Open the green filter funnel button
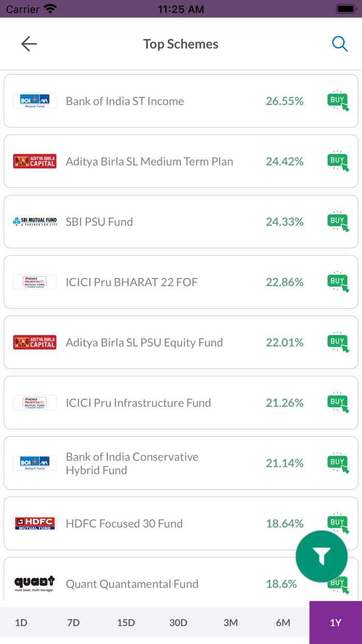This screenshot has width=362, height=644. point(321,557)
